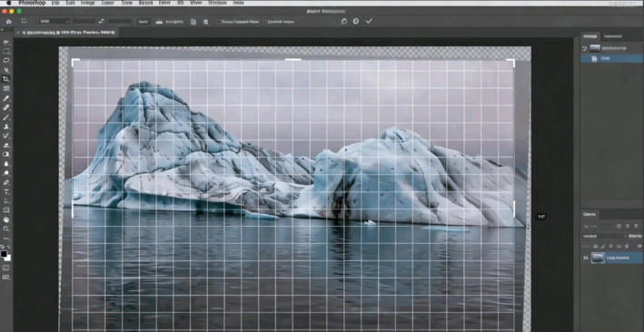
Task: Open the Opacity dropdown in Layers panel
Action: [x=636, y=237]
